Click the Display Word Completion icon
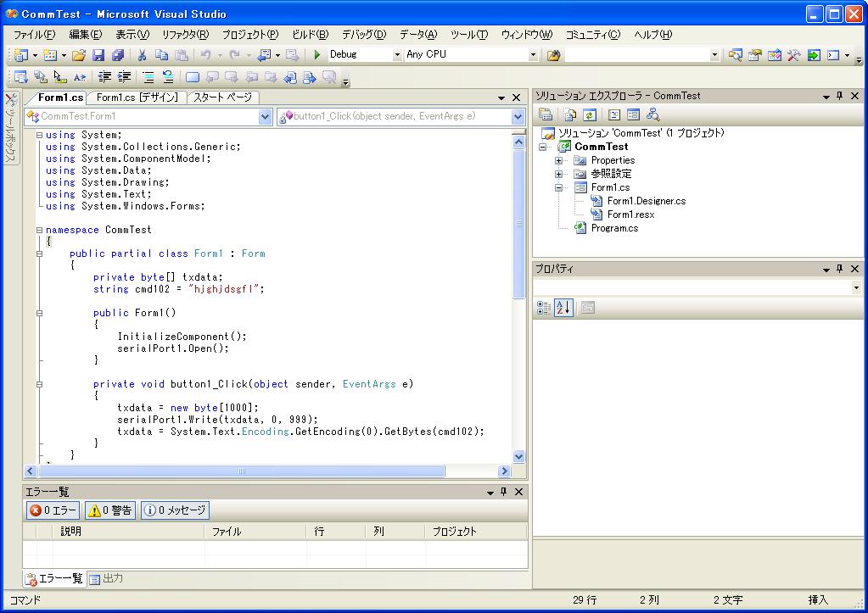 pyautogui.click(x=80, y=77)
